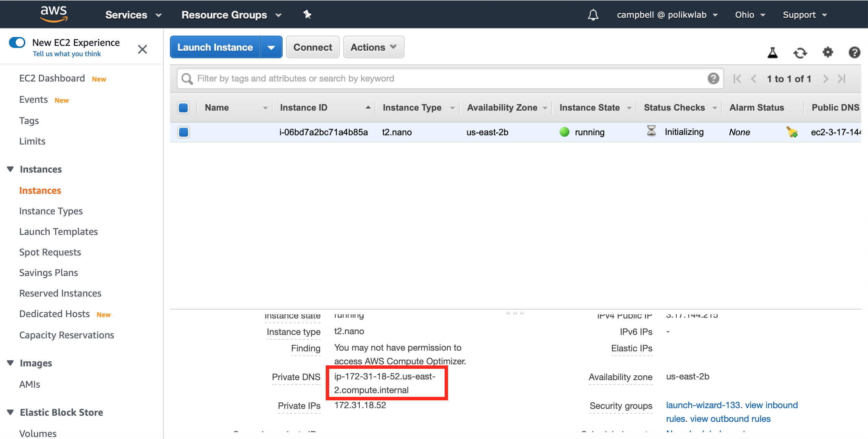The image size is (868, 439).
Task: Open Savings Plans in sidebar
Action: pos(48,273)
